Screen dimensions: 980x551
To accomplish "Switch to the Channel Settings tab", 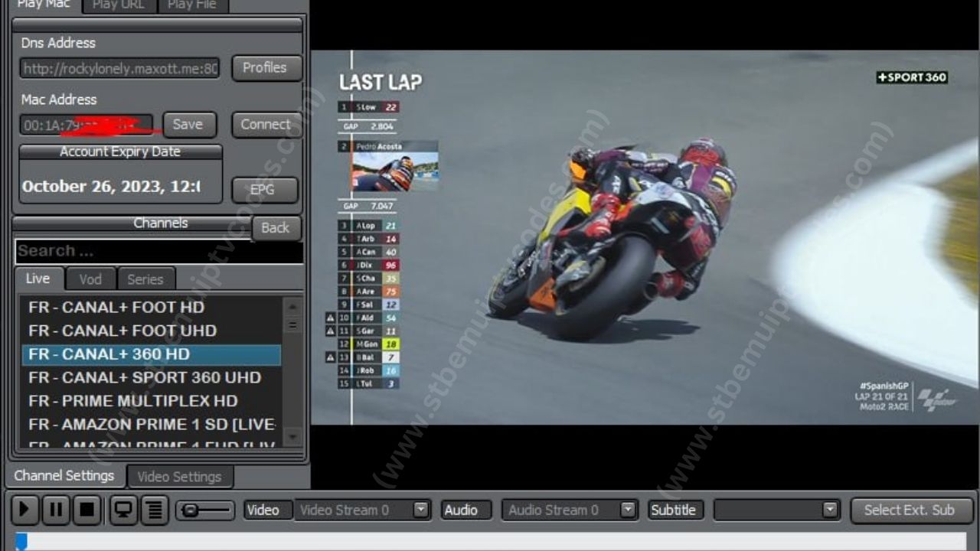I will (64, 476).
